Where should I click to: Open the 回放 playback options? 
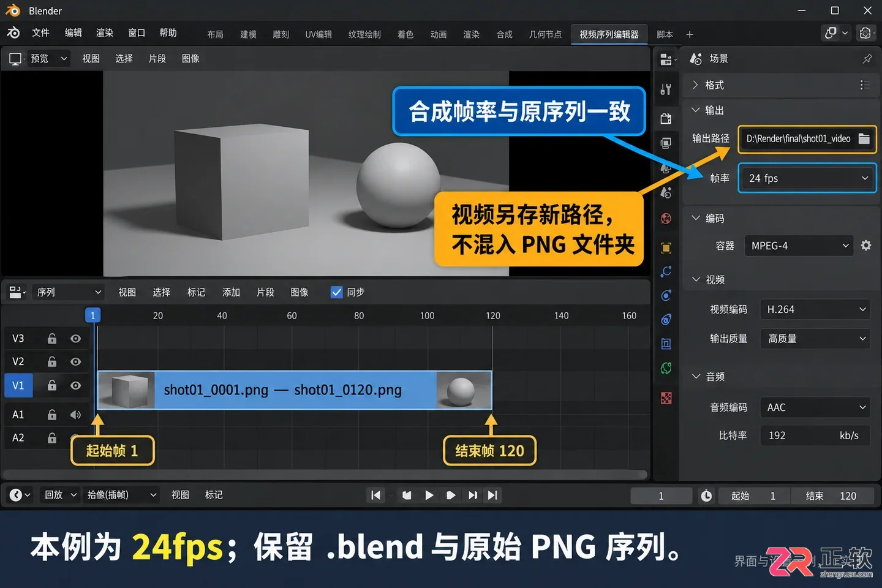pos(60,495)
